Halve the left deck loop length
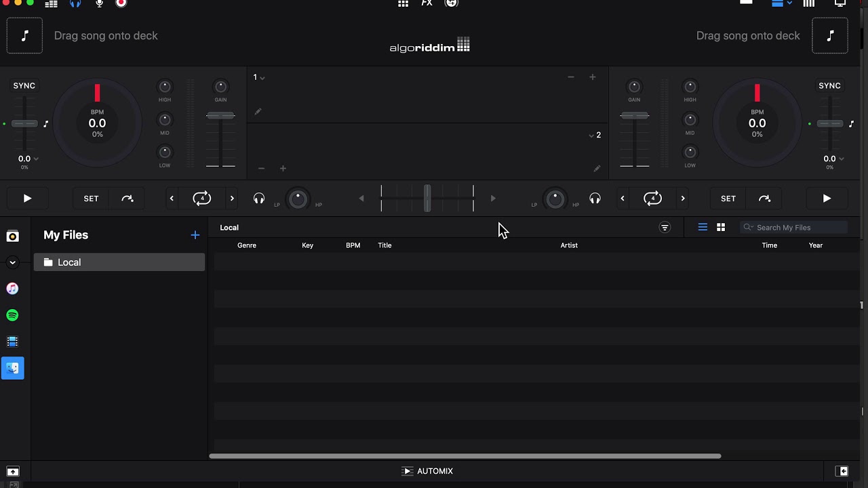This screenshot has width=868, height=488. pos(172,199)
